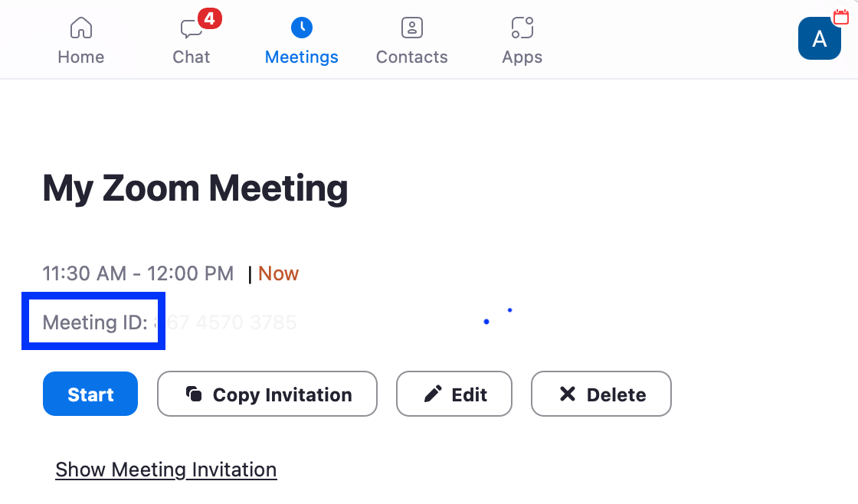The image size is (858, 504).
Task: Select the blue Meetings clock icon
Action: click(x=302, y=28)
